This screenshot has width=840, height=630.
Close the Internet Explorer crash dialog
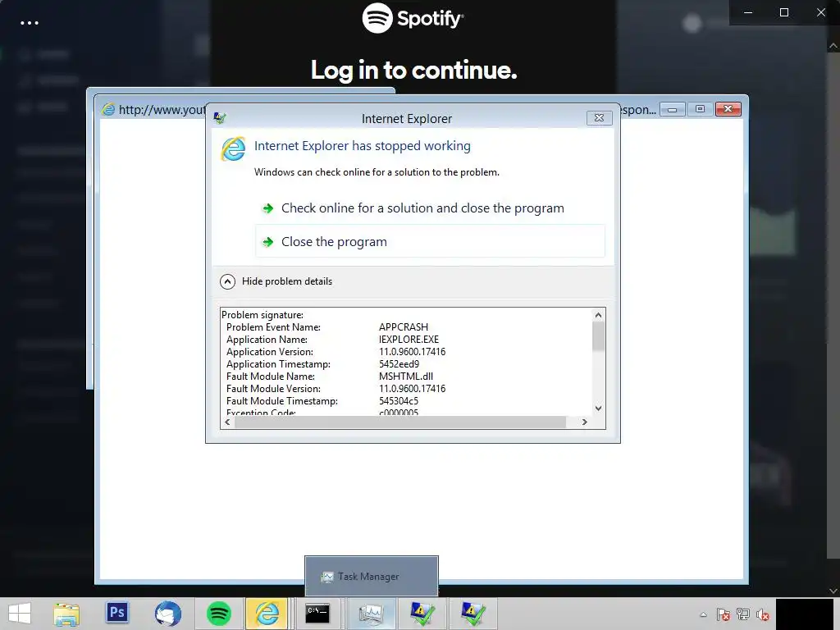[599, 118]
